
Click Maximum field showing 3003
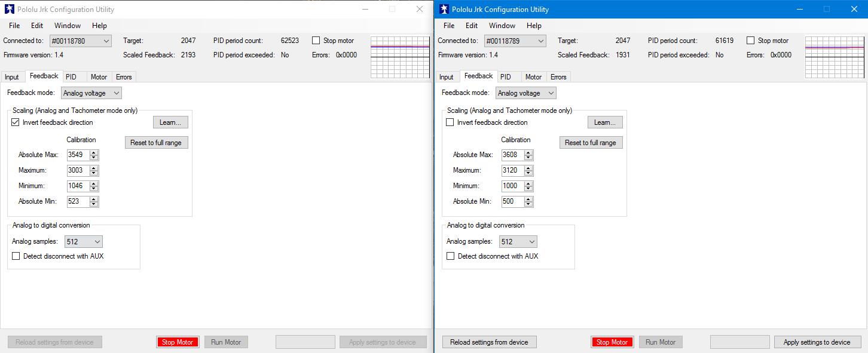click(78, 170)
